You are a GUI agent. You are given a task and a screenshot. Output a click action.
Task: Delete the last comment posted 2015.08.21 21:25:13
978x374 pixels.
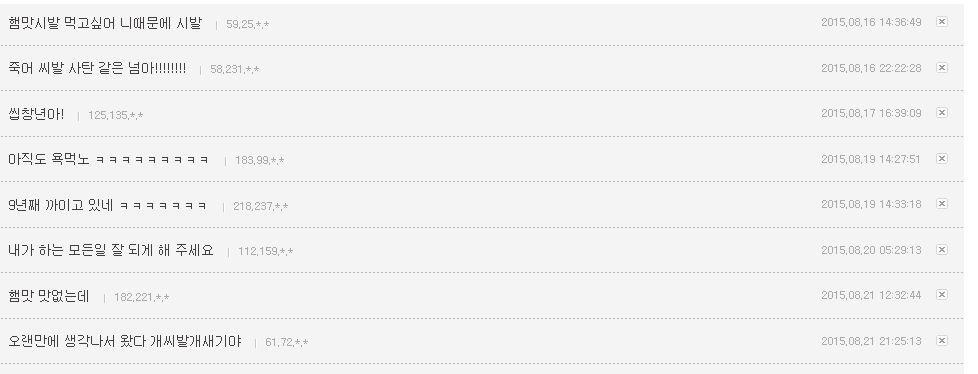[x=942, y=340]
